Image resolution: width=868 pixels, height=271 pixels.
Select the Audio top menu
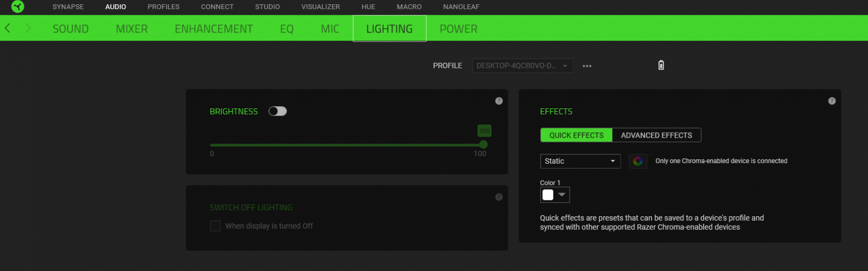pos(116,7)
